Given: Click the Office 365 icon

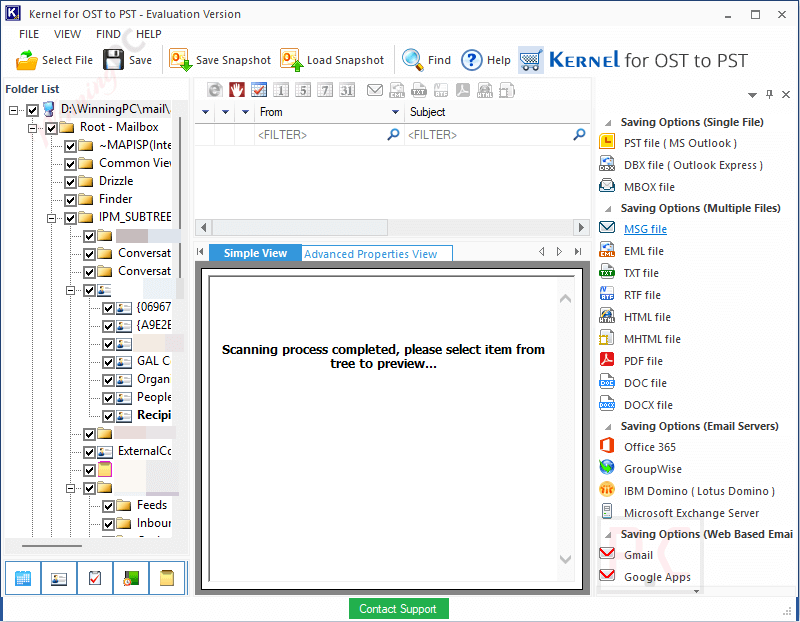Looking at the screenshot, I should 607,445.
